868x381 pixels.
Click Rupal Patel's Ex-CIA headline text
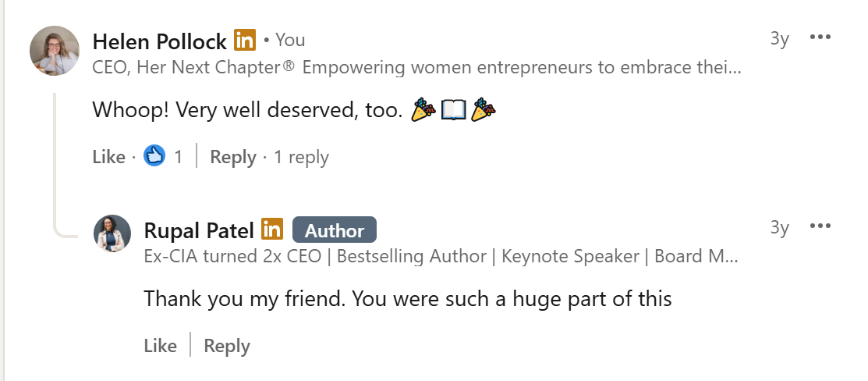pos(441,257)
